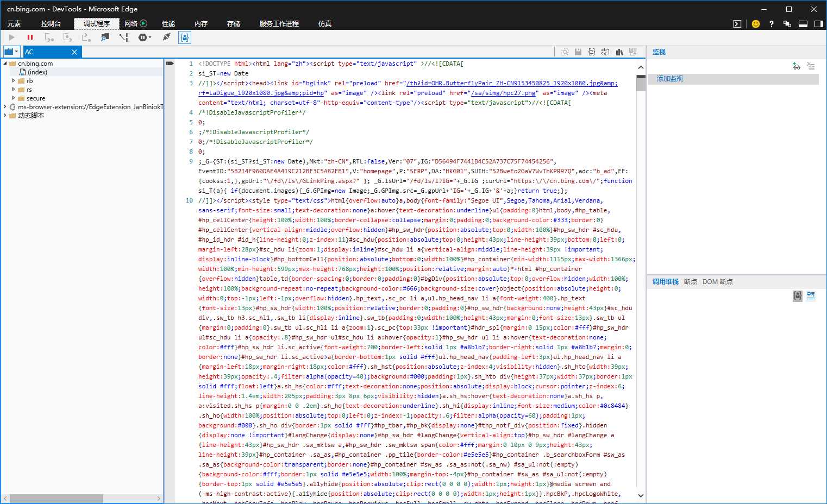Click the network recording play icon beside 网络
Viewport: 827px width, 504px height.
click(x=143, y=23)
